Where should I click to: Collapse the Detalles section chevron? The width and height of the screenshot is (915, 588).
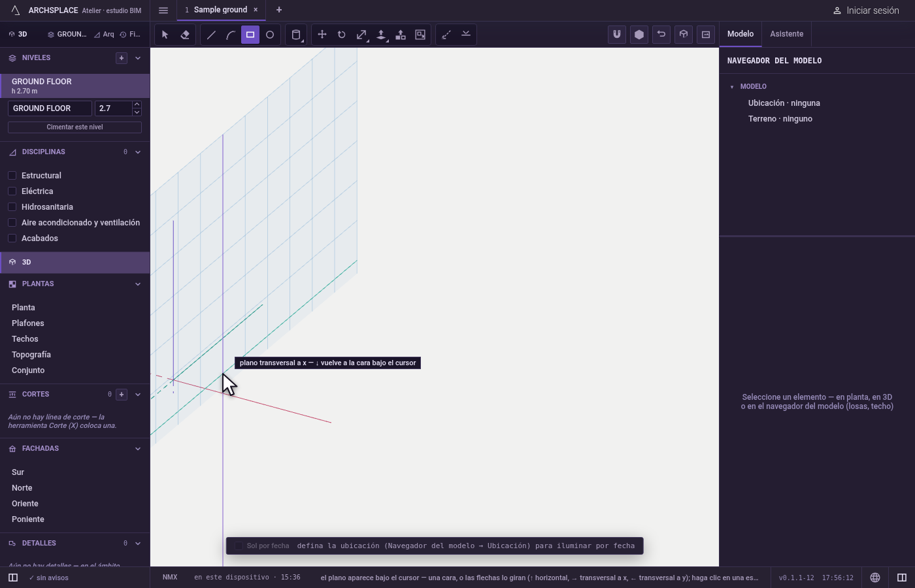click(x=138, y=544)
